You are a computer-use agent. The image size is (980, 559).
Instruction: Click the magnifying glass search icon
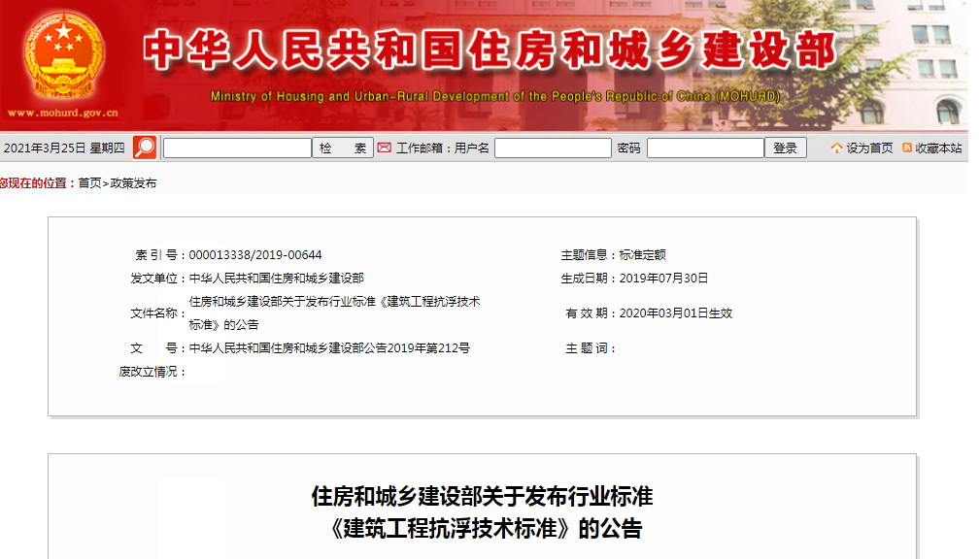pos(144,147)
